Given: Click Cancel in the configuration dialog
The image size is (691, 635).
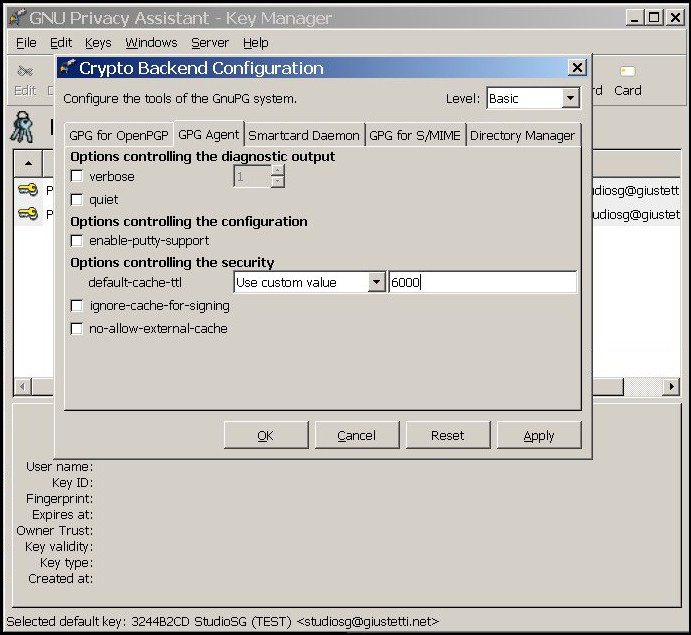Looking at the screenshot, I should (357, 435).
